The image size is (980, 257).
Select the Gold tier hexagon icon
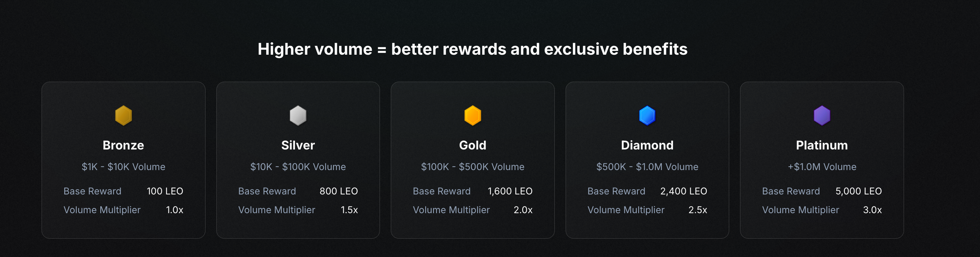coord(472,115)
